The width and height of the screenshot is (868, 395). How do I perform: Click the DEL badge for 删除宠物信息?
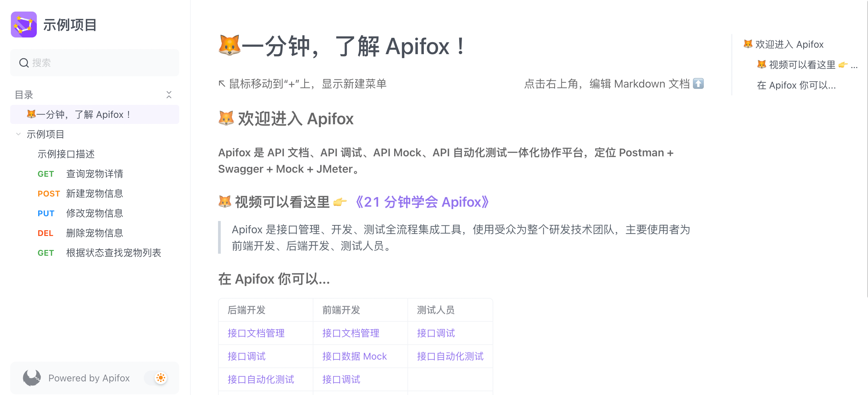pos(45,233)
